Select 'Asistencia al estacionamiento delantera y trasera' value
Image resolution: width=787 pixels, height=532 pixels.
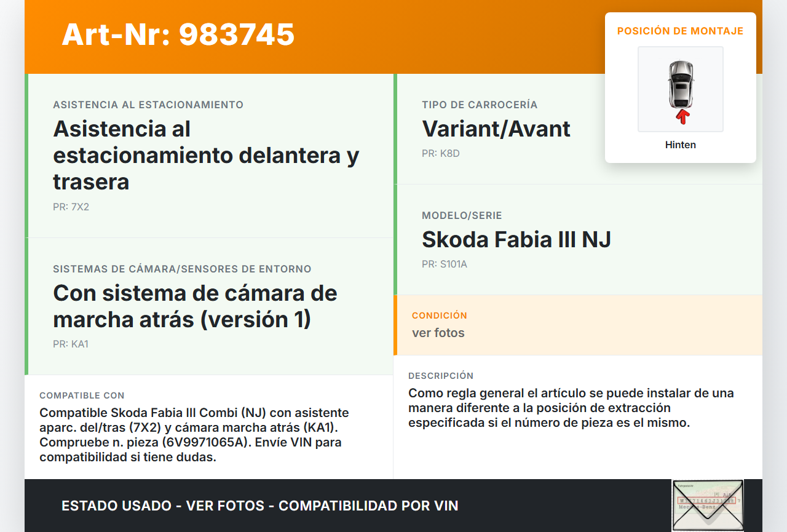pyautogui.click(x=206, y=155)
